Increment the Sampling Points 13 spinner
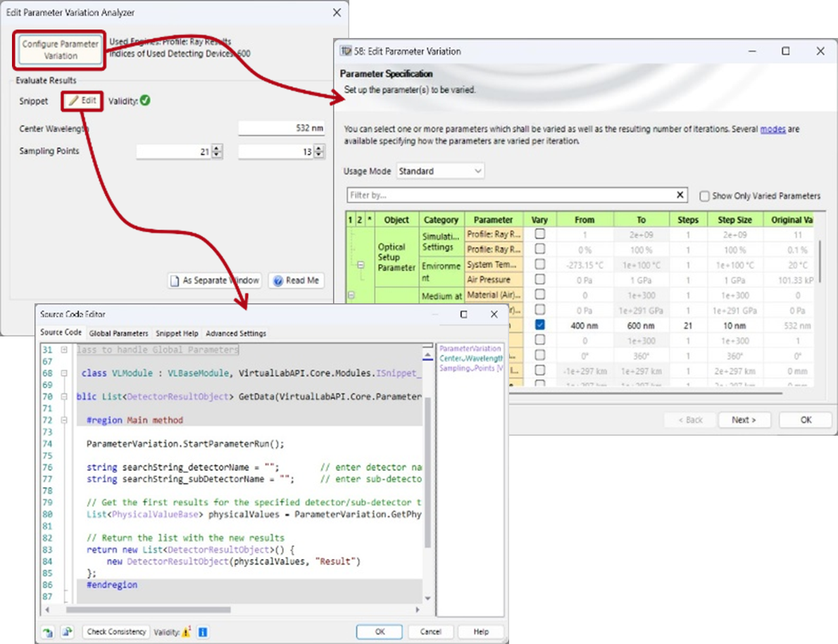 pyautogui.click(x=318, y=148)
